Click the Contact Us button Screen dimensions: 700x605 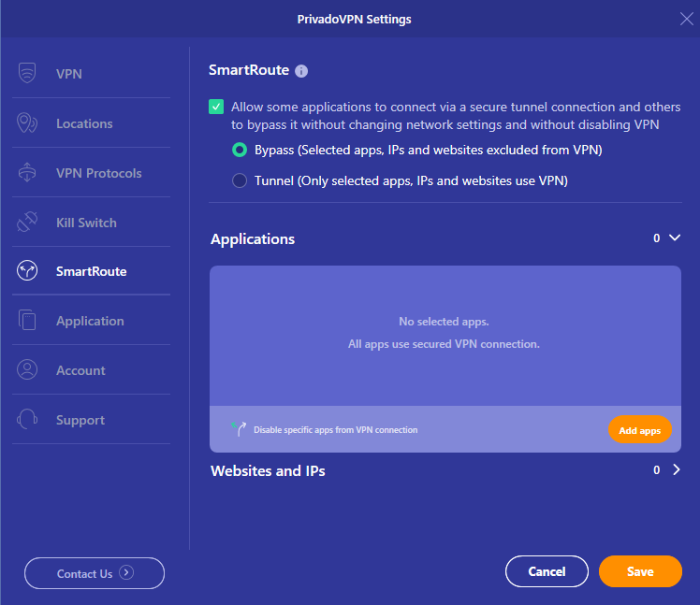95,573
